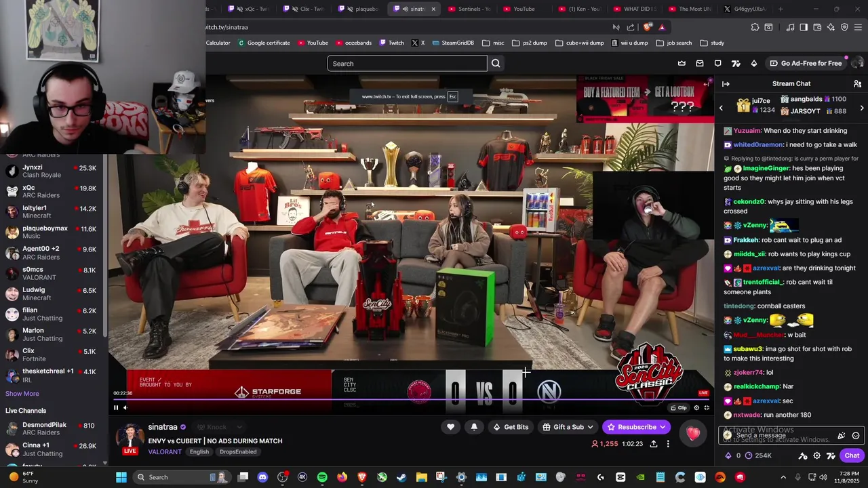
Task: Open the chat community users list icon
Action: coord(857,84)
